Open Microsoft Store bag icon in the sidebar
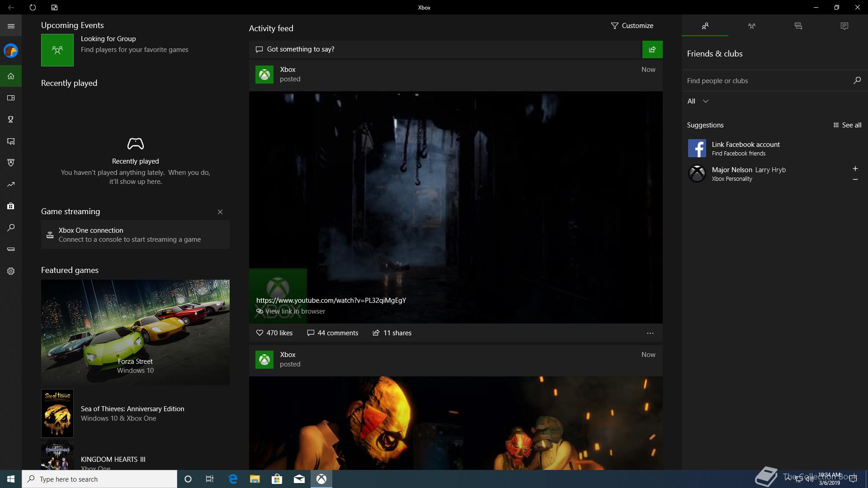The image size is (868, 488). pyautogui.click(x=11, y=206)
